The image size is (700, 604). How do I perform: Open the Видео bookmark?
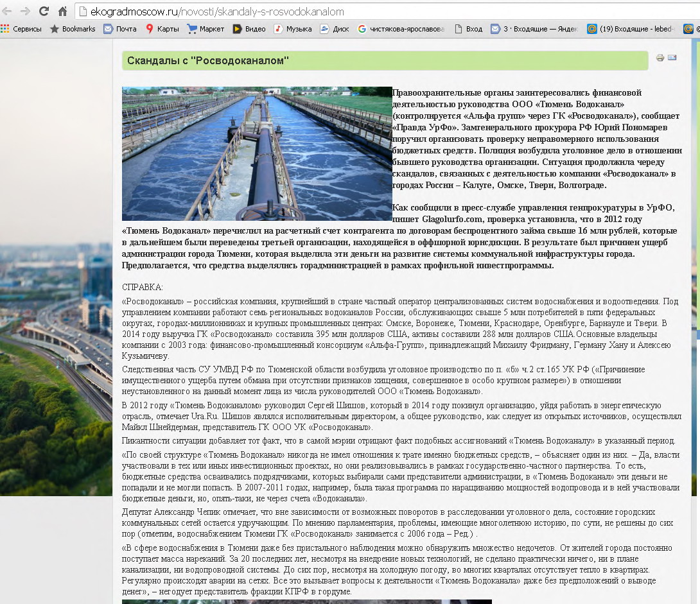249,29
